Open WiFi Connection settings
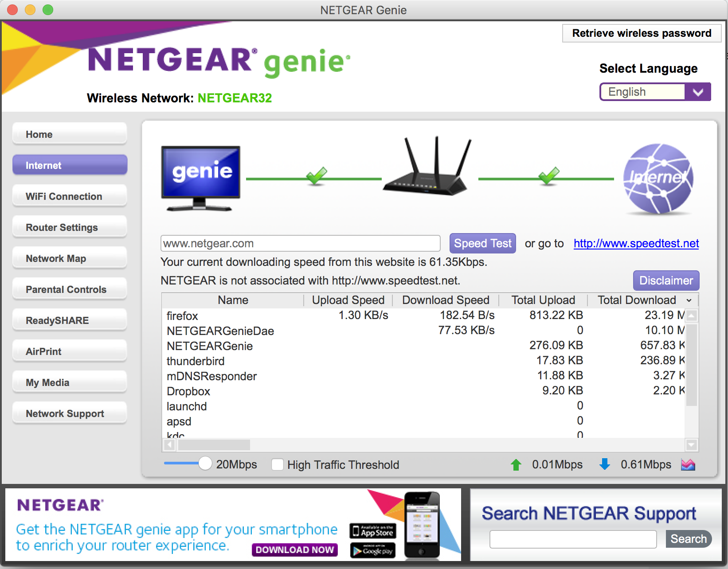728x569 pixels. tap(70, 196)
